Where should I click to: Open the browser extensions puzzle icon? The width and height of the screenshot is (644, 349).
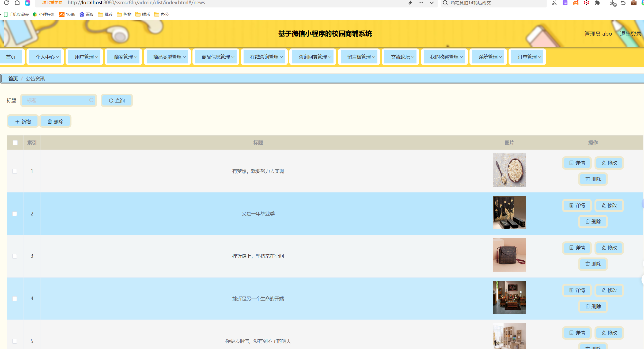point(597,3)
